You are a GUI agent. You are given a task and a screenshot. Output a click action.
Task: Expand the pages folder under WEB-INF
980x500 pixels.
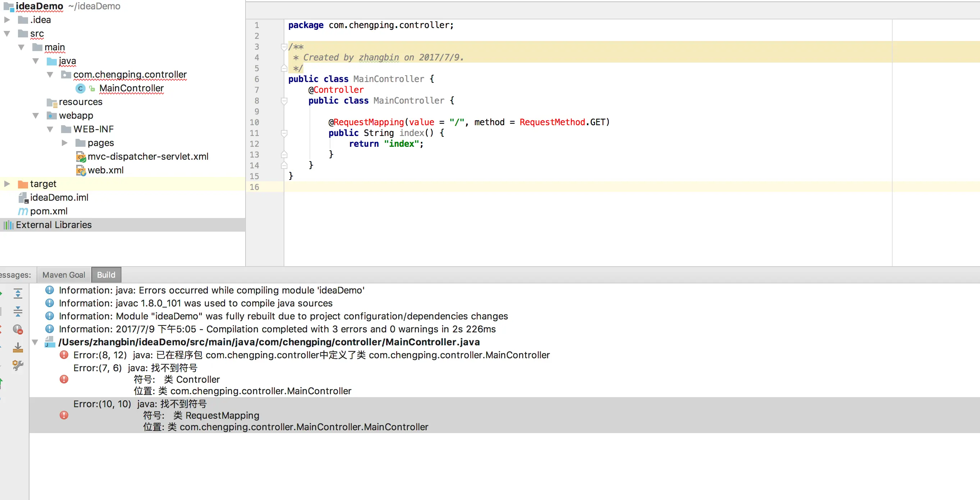[64, 143]
